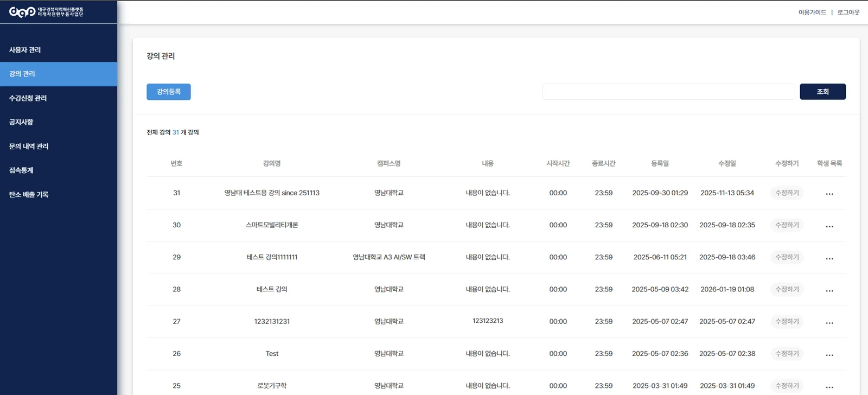
Task: Open student list menu for lecture 26
Action: point(829,354)
